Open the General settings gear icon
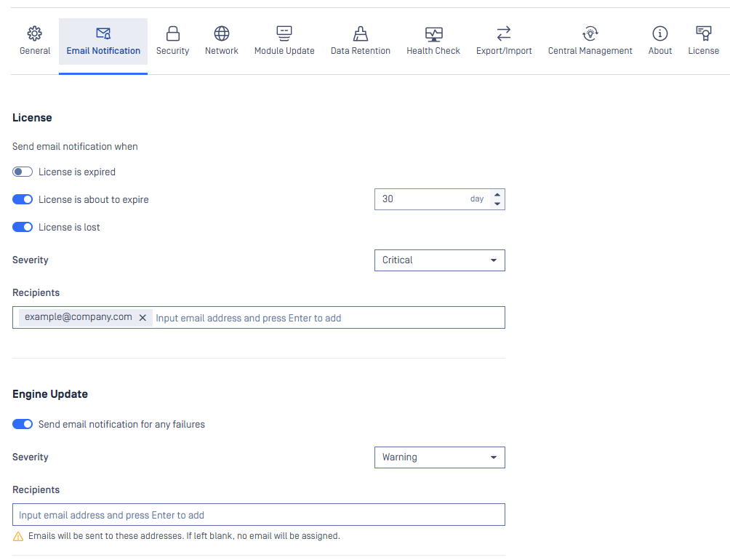The width and height of the screenshot is (730, 560). tap(34, 33)
